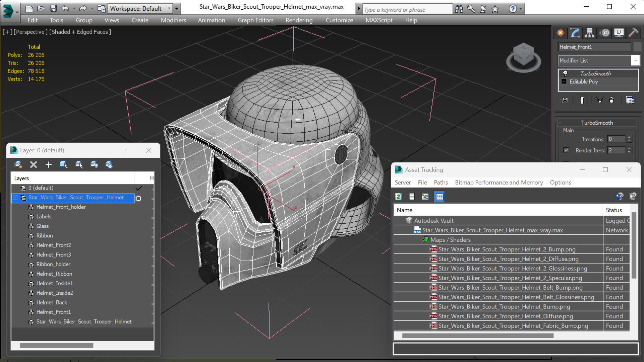Click the Perspective viewport label

31,32
